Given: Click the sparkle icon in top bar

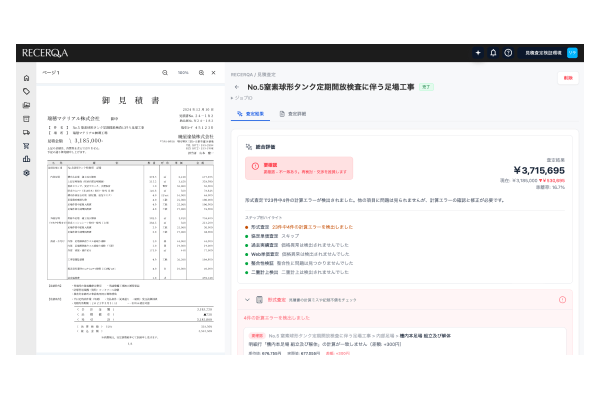Looking at the screenshot, I should tap(478, 52).
